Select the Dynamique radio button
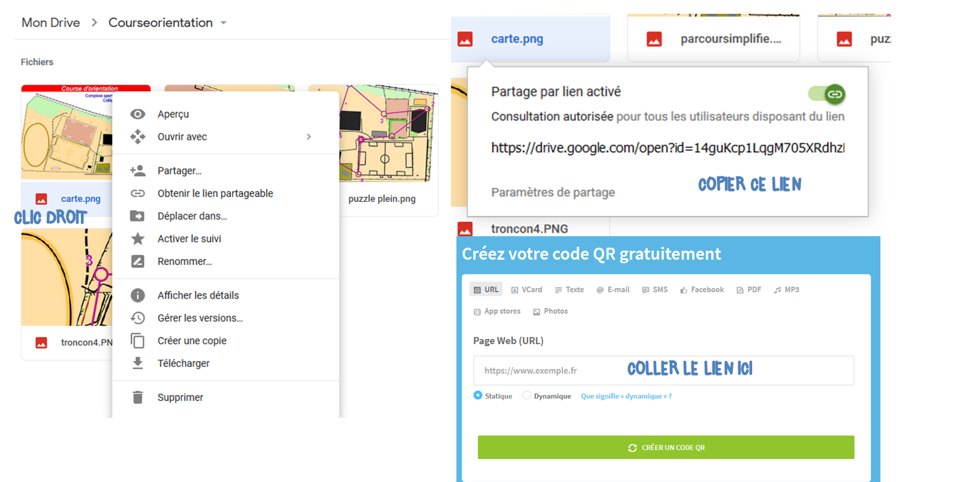 527,395
